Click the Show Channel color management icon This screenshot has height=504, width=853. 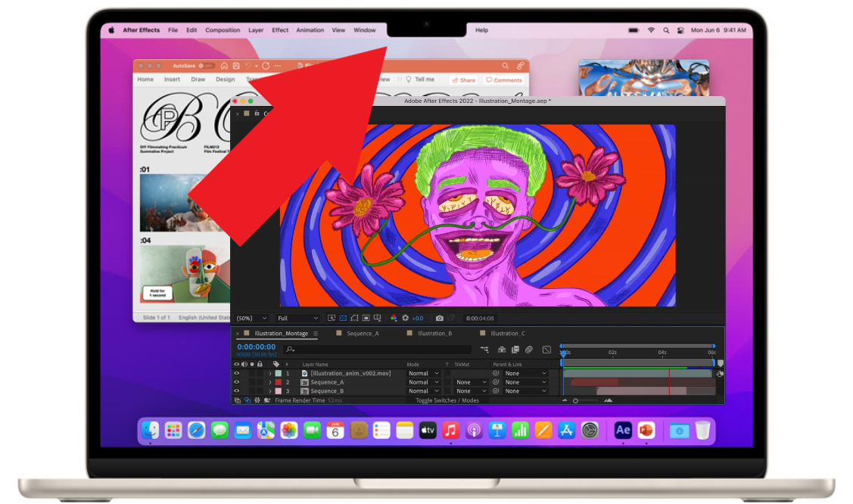pos(394,318)
